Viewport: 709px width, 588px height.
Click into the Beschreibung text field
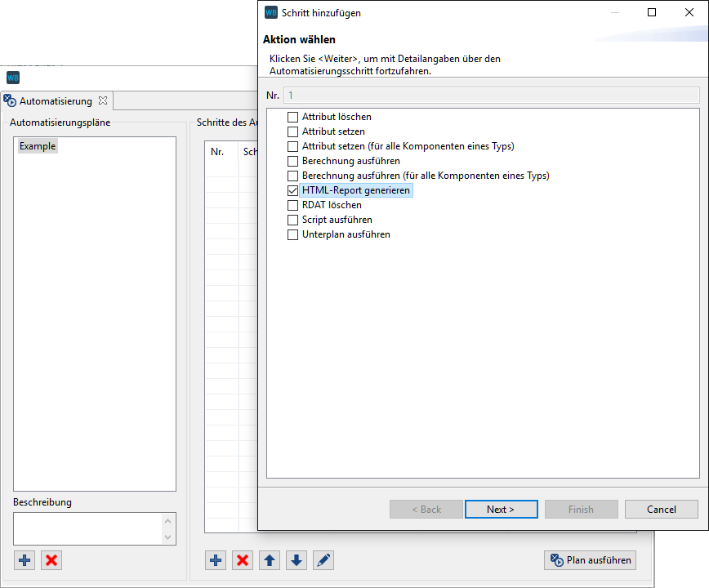tap(87, 528)
